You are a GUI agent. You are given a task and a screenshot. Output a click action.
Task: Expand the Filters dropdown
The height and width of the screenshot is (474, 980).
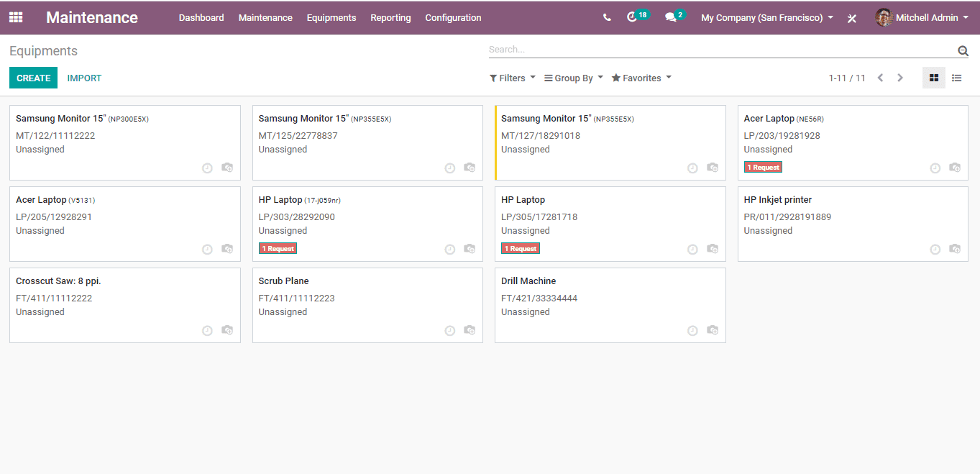point(513,78)
